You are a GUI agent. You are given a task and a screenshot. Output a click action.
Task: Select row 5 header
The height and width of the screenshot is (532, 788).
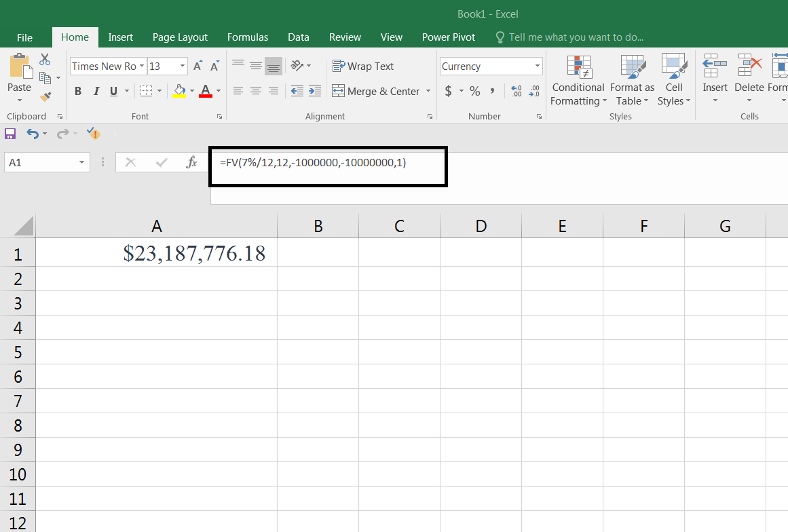coord(18,352)
